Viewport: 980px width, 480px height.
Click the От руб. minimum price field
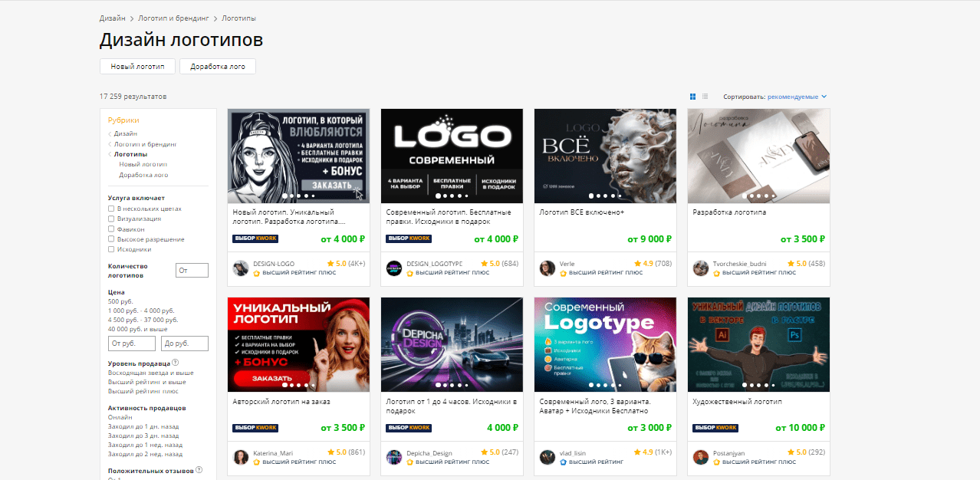point(131,344)
